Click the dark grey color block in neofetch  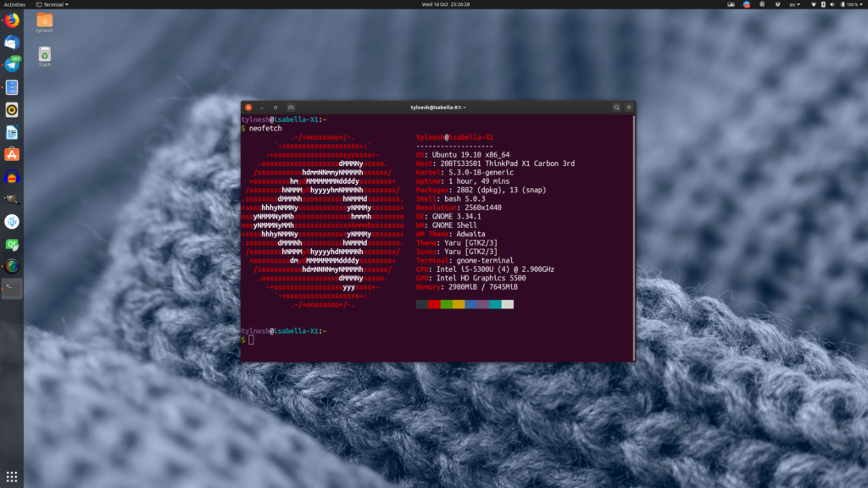422,304
